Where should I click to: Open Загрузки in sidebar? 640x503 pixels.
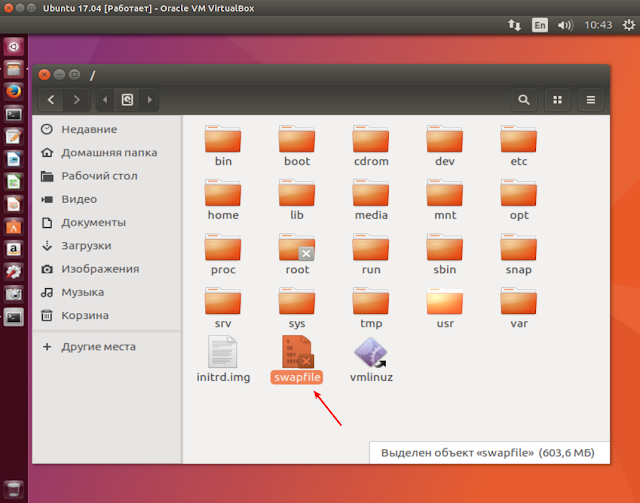coord(107,245)
